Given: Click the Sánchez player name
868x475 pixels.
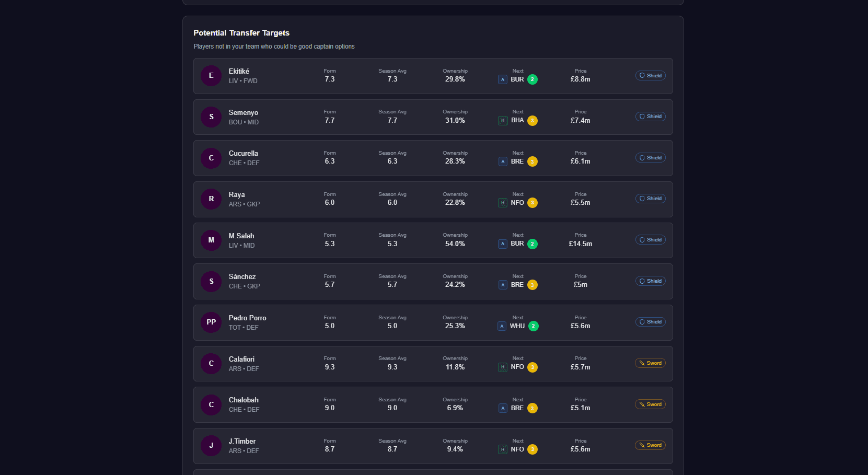Looking at the screenshot, I should click(242, 277).
